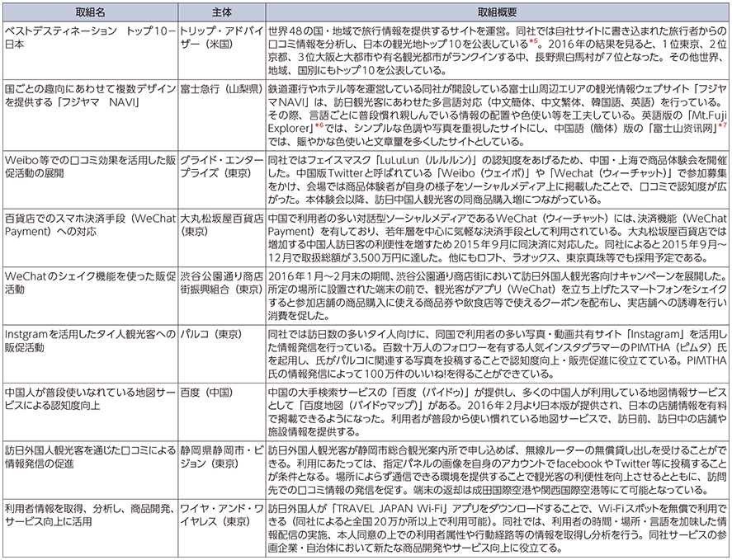
Task: Select the ワイヤ・アンド・ワイヤレス（東京） cell
Action: tap(222, 529)
